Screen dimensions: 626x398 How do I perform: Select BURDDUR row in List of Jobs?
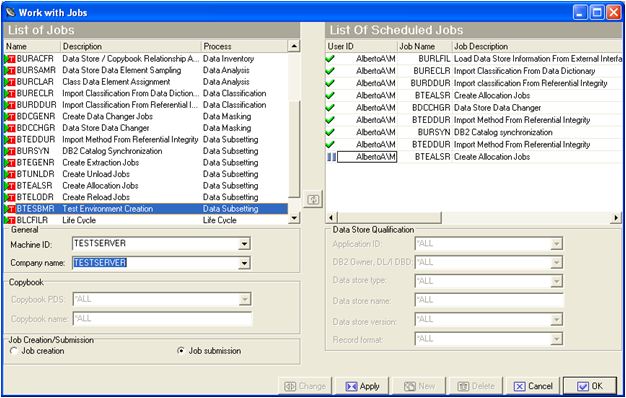coord(146,105)
